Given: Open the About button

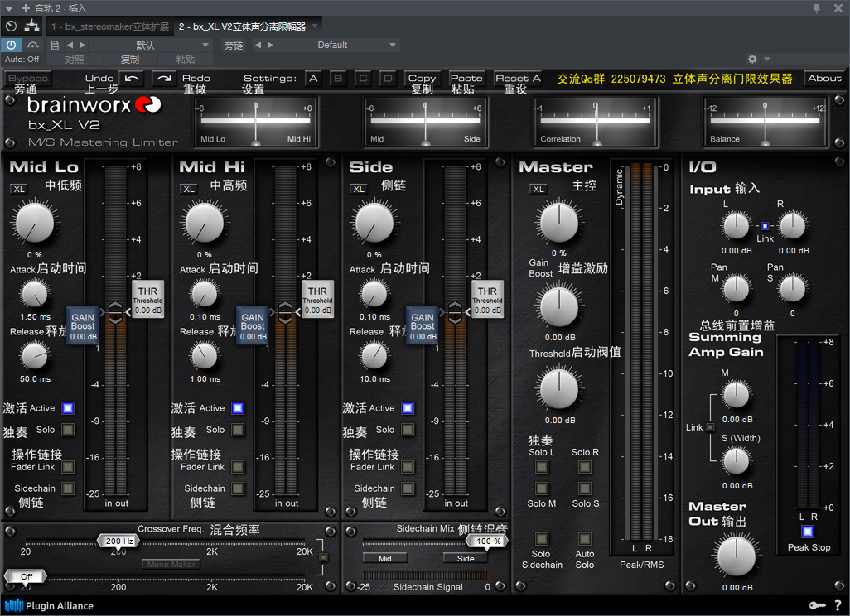Looking at the screenshot, I should point(824,79).
